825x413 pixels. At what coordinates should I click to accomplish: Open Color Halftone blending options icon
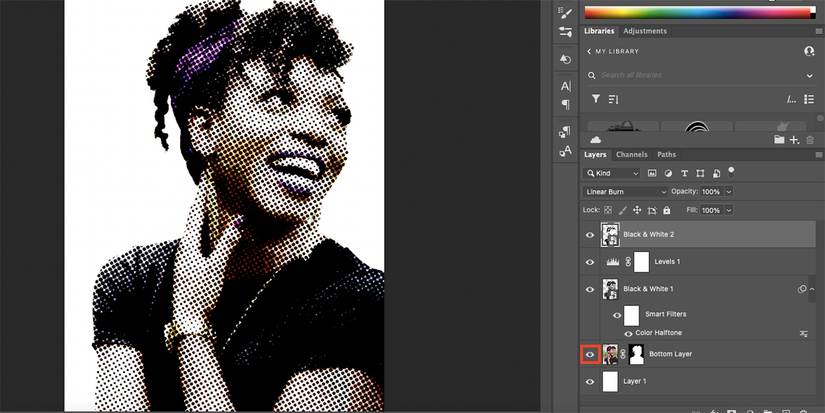(x=803, y=334)
